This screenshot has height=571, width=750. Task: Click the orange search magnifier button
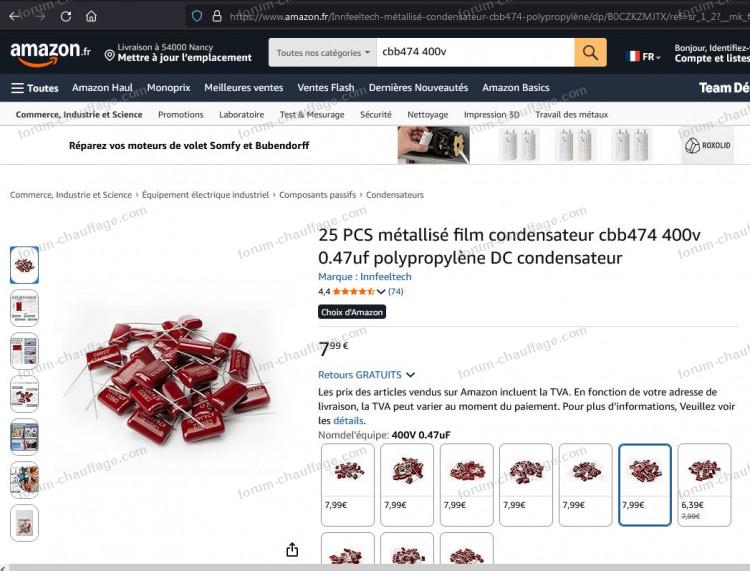point(590,52)
